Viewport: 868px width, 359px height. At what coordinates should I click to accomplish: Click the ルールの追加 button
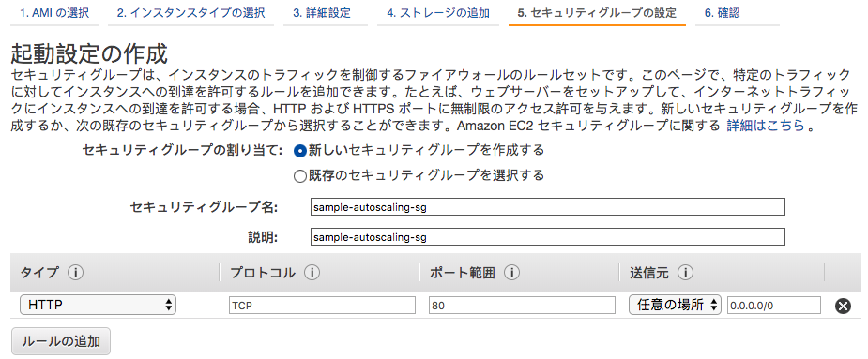tap(61, 341)
